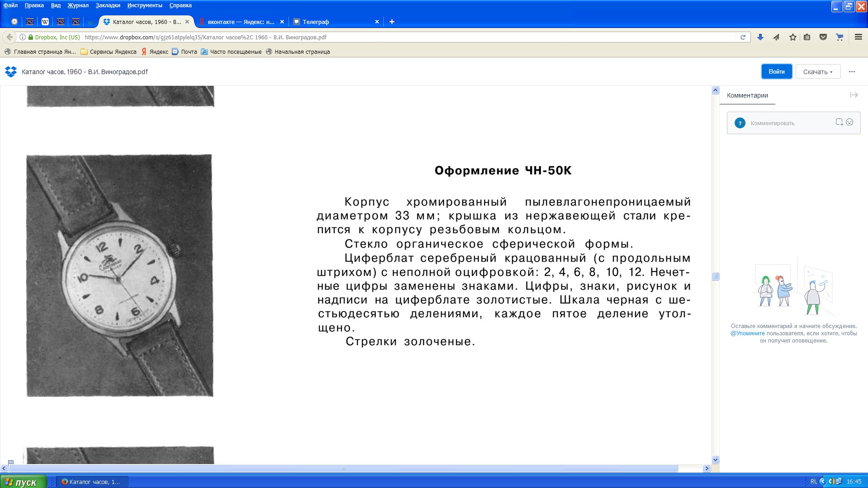Image resolution: width=868 pixels, height=488 pixels.
Task: Open a new tab with the plus button
Action: (x=392, y=22)
